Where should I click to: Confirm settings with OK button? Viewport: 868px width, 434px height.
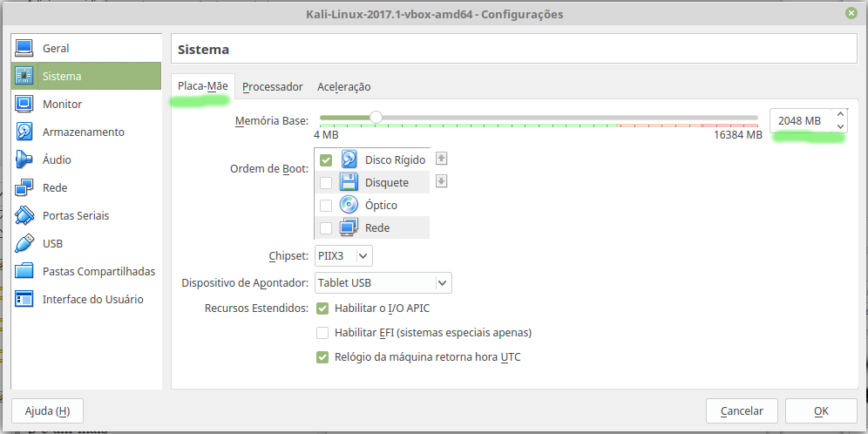tap(821, 410)
